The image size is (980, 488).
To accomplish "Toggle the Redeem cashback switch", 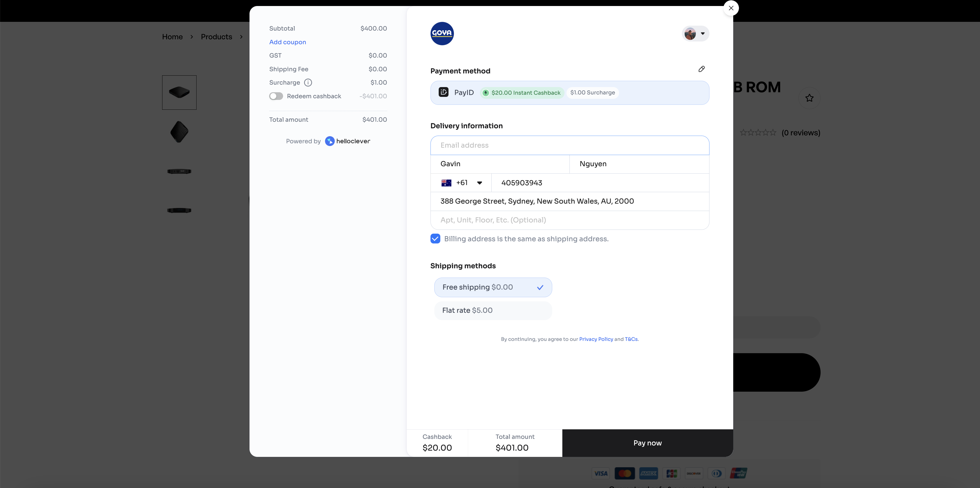I will [x=276, y=96].
